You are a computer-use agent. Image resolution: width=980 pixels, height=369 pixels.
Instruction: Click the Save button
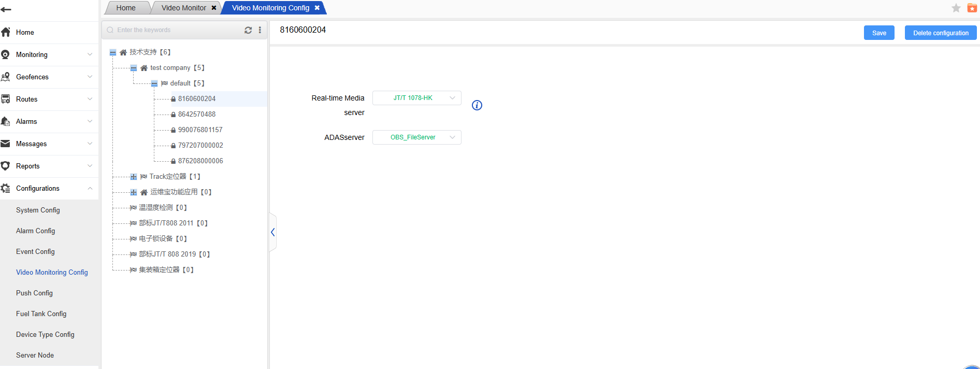point(879,33)
